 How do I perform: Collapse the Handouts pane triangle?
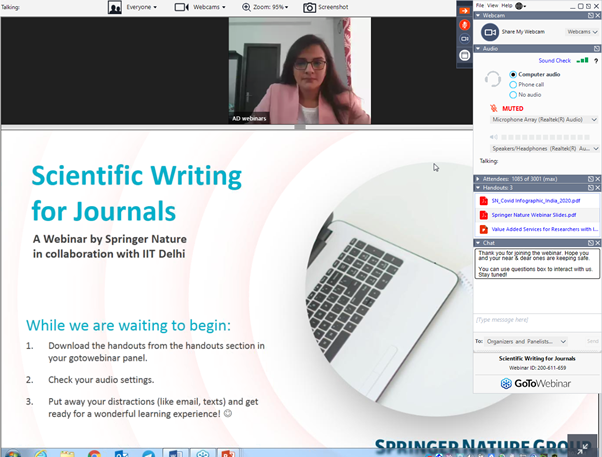[x=478, y=188]
